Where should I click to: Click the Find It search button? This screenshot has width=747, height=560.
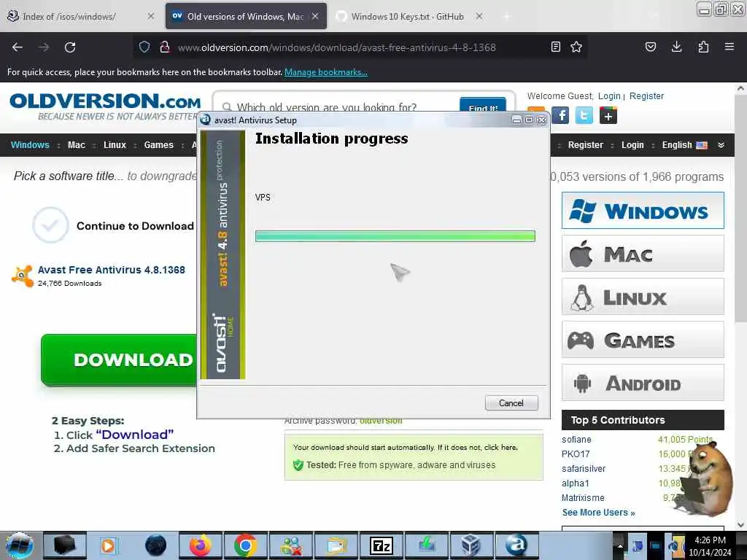coord(483,106)
